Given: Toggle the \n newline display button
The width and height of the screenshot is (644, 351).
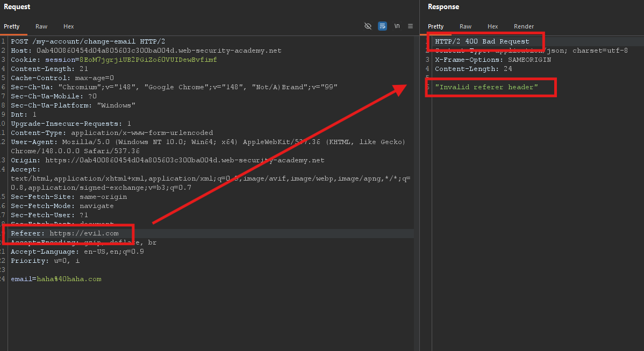Looking at the screenshot, I should coord(397,26).
